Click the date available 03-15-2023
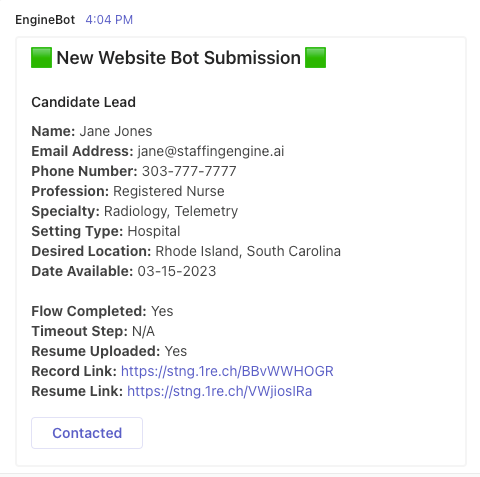The height and width of the screenshot is (477, 480). (x=177, y=271)
